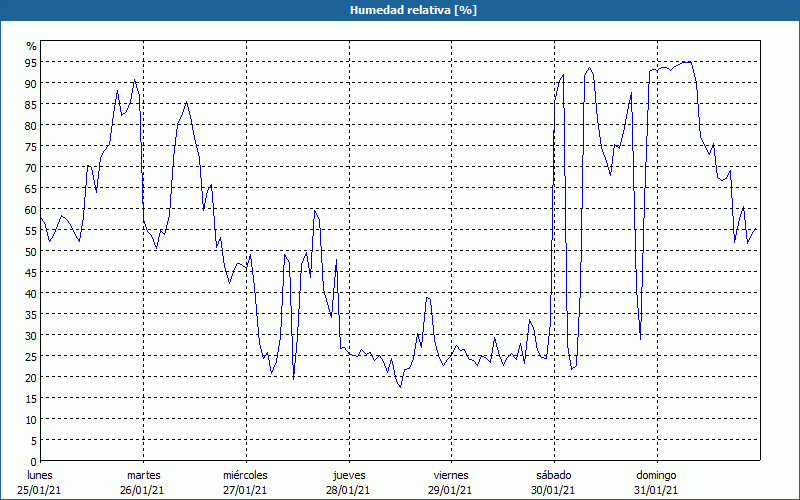Screen dimensions: 800x500
Task: Select the 28/01/21 date label
Action: 348,490
